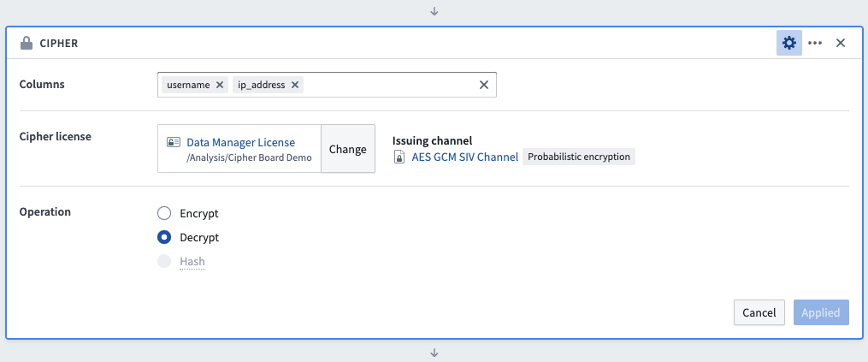The height and width of the screenshot is (362, 868).
Task: Click the lock icon beside CIPHER title
Action: (x=26, y=43)
